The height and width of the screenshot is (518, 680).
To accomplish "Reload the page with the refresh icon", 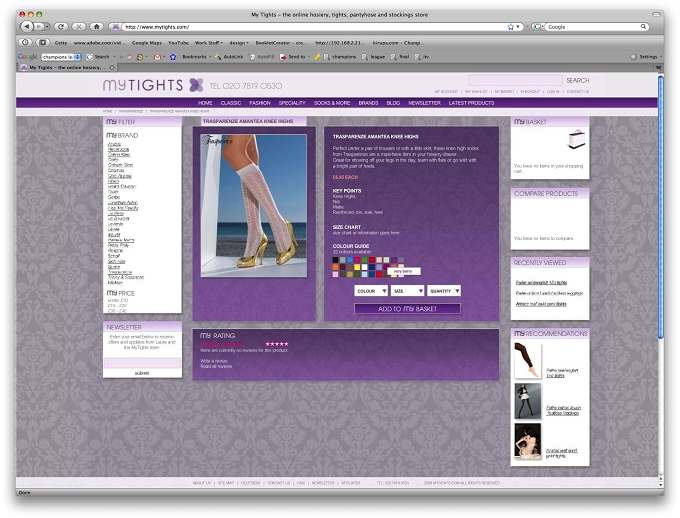I will pyautogui.click(x=61, y=27).
